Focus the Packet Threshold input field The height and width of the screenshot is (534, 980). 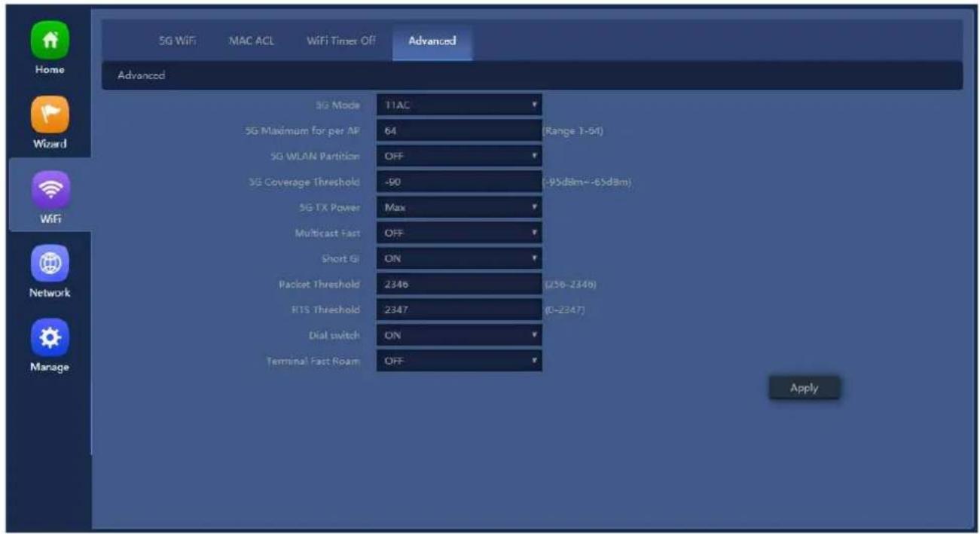tap(459, 284)
